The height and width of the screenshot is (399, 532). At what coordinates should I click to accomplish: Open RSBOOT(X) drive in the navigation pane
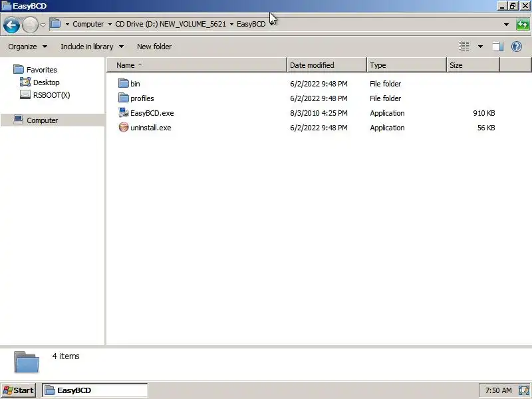tap(52, 95)
